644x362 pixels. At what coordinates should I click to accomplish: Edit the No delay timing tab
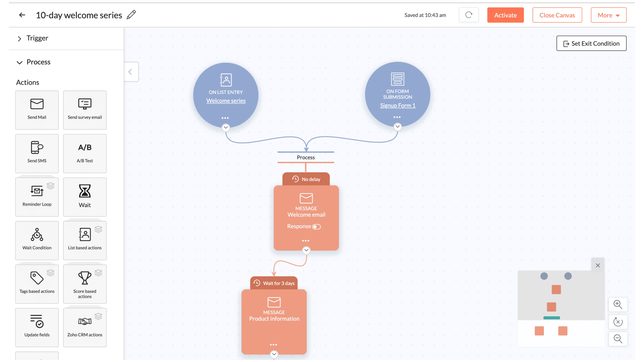coord(306,179)
